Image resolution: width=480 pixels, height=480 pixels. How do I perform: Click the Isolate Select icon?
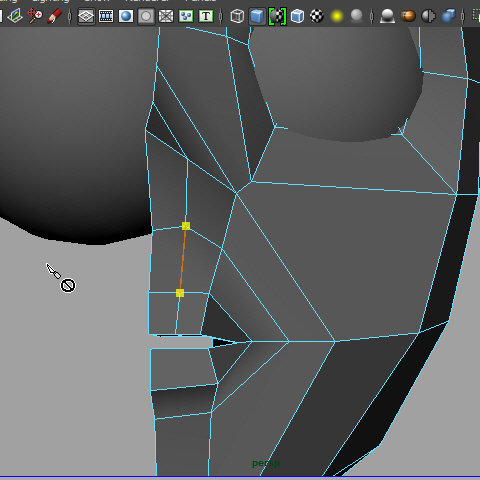476,16
